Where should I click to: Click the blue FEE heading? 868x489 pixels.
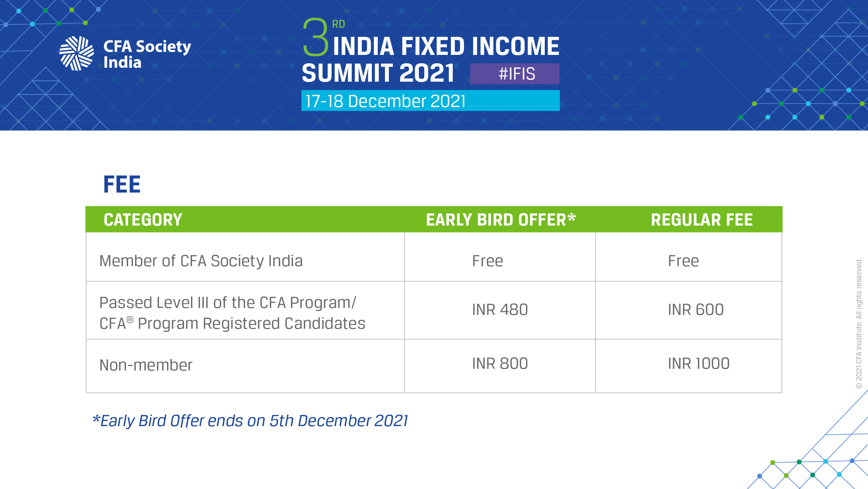122,184
